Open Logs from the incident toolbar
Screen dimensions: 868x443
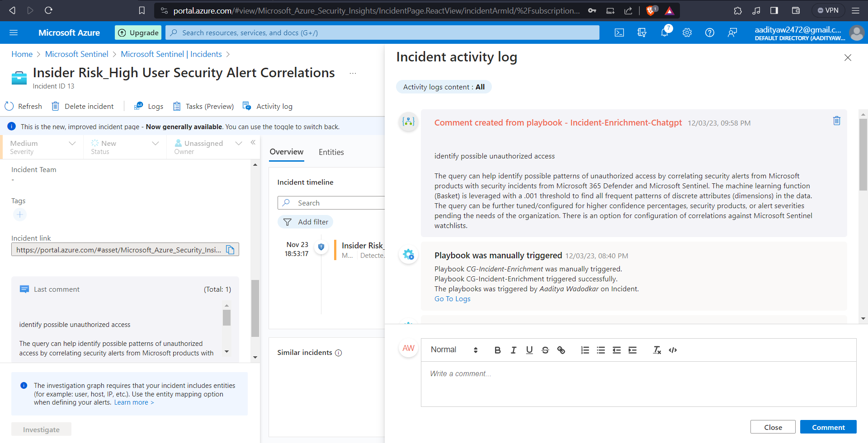point(149,106)
